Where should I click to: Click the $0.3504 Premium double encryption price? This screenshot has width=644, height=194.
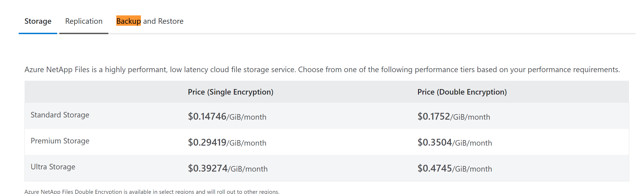435,143
